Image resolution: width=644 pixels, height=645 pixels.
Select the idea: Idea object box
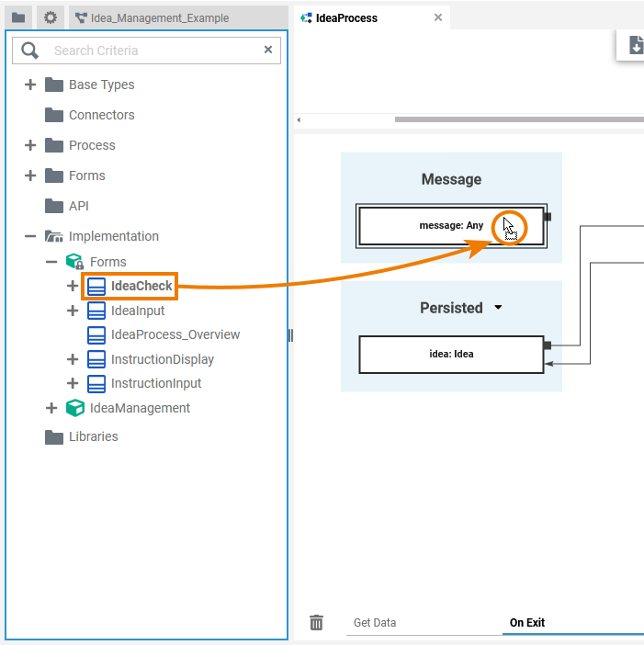(x=451, y=354)
